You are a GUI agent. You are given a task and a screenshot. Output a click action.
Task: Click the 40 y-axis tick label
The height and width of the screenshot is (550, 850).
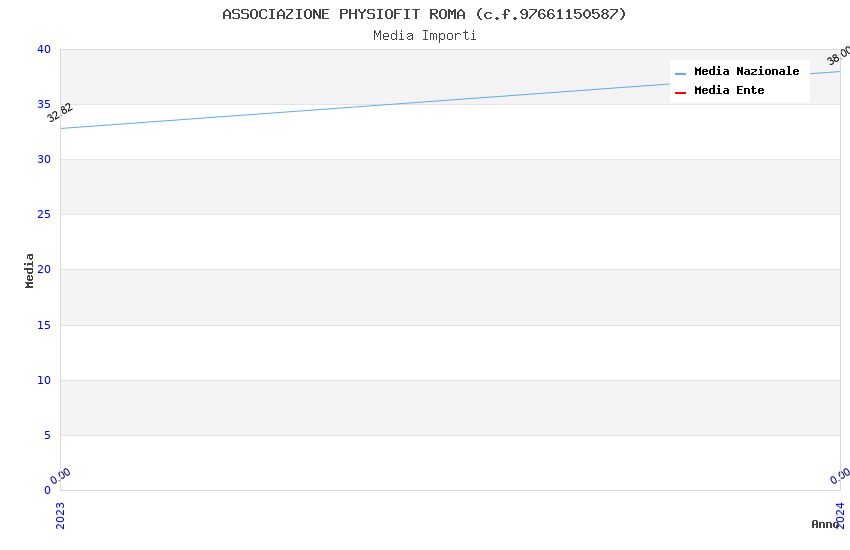(43, 49)
